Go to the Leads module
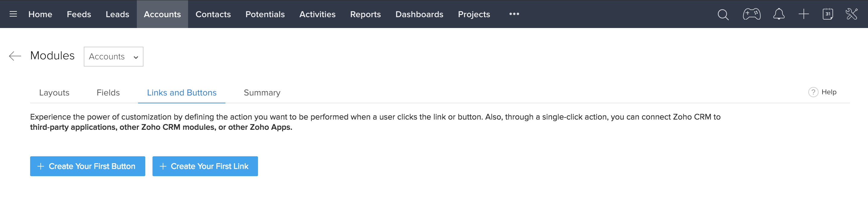Viewport: 868px width, 209px height. 117,14
